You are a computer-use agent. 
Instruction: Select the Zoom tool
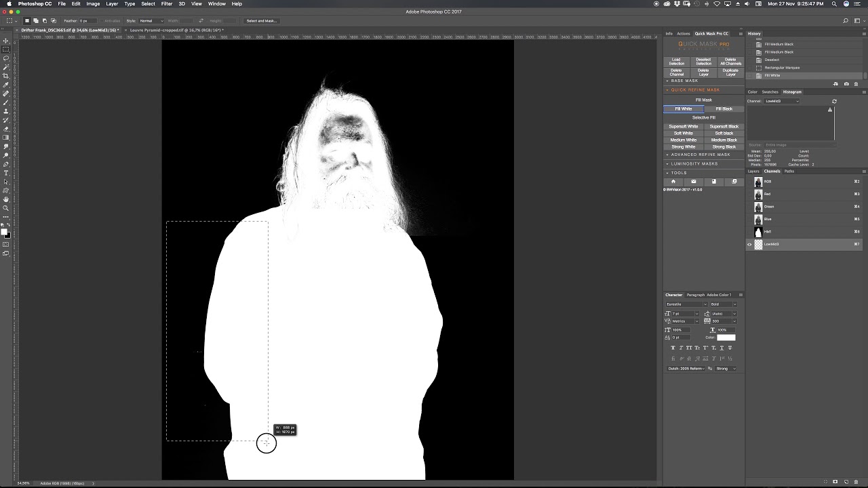pyautogui.click(x=6, y=208)
